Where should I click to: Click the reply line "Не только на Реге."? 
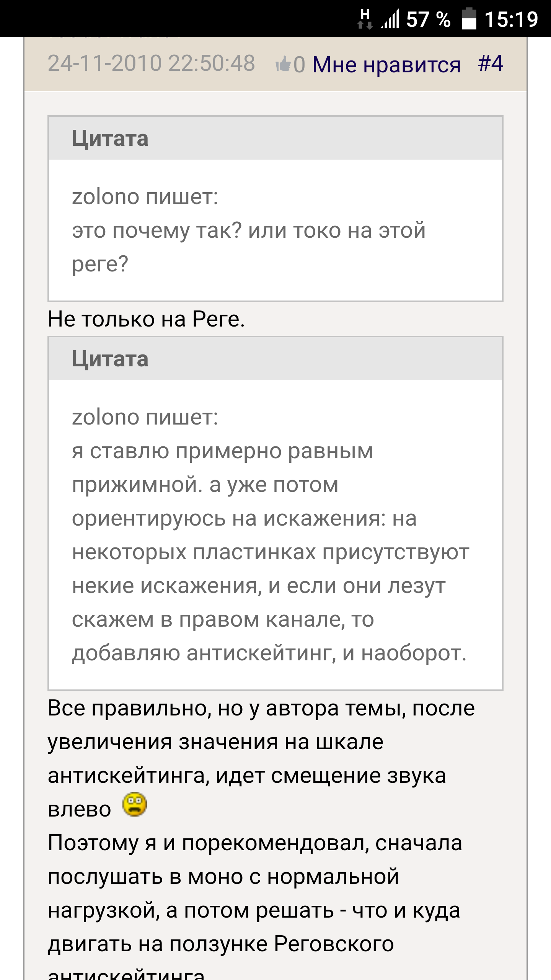tap(146, 319)
